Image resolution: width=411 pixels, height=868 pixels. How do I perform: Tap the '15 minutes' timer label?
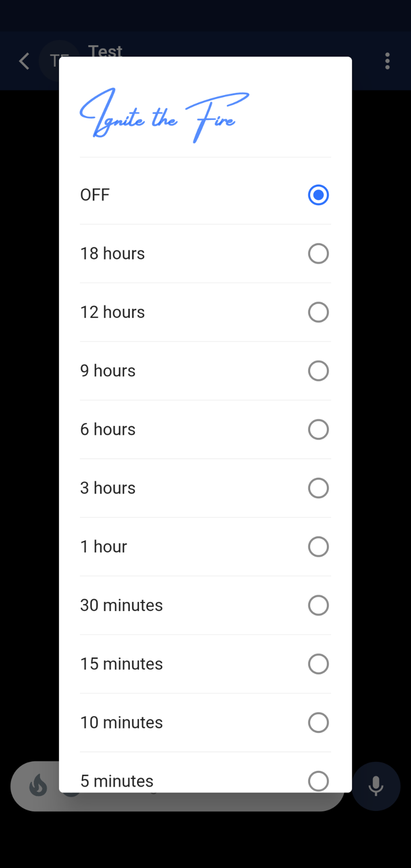tap(121, 664)
